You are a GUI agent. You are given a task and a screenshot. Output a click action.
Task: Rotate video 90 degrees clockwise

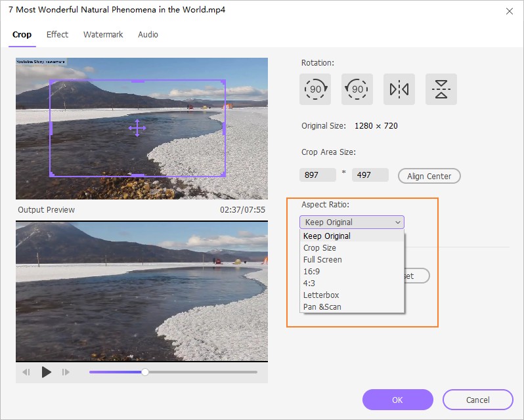click(315, 89)
